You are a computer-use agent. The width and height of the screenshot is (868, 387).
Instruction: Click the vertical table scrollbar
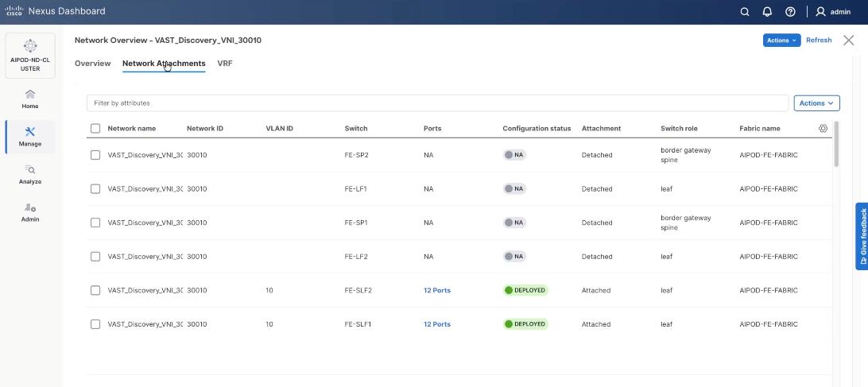(836, 144)
